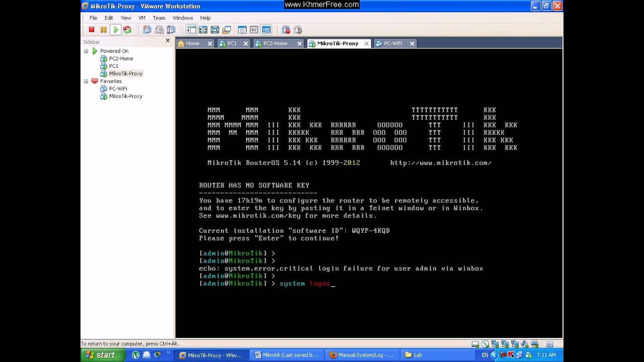Open the MikroTik-Proxy VMware taskbar button
The height and width of the screenshot is (362, 644).
pos(211,355)
